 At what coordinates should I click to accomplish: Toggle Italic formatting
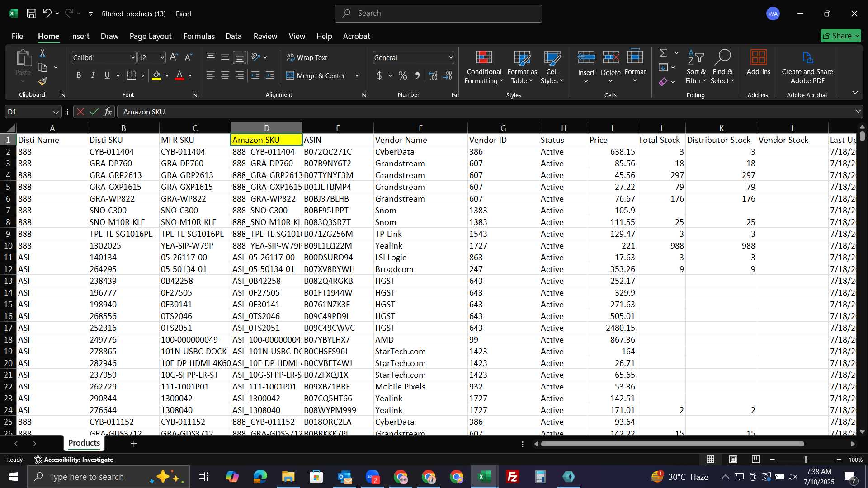point(93,75)
